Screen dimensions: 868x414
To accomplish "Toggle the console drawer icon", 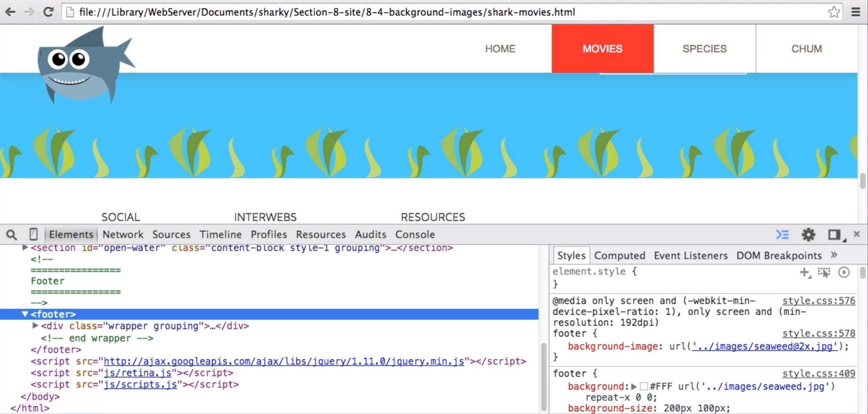I will [x=782, y=234].
